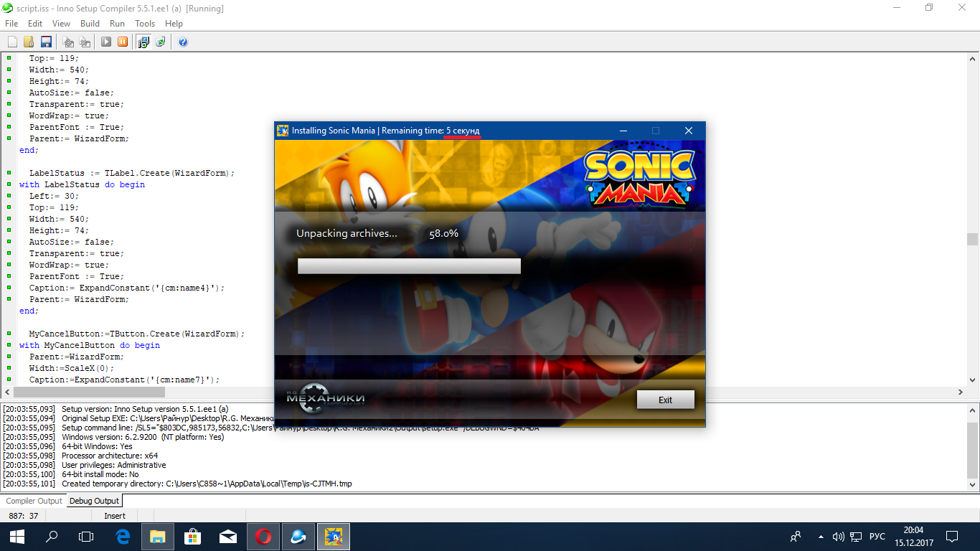Open Microsoft Store taskbar icon

point(193,536)
